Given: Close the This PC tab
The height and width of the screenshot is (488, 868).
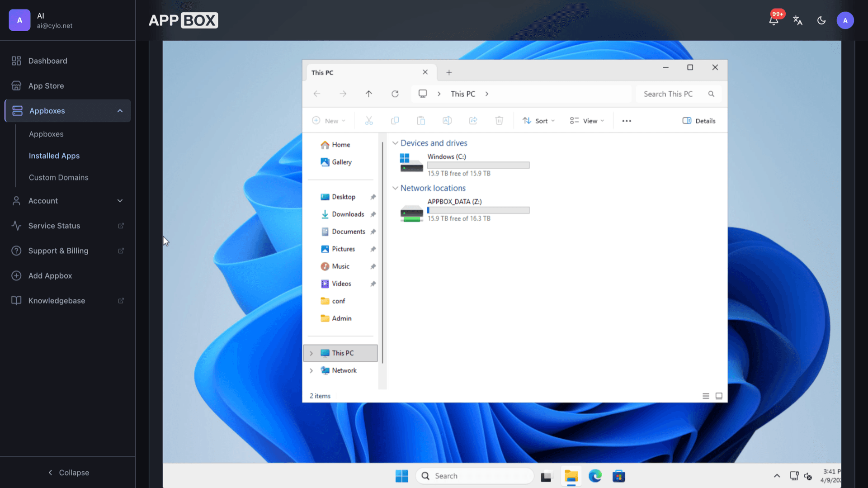Looking at the screenshot, I should click(425, 72).
